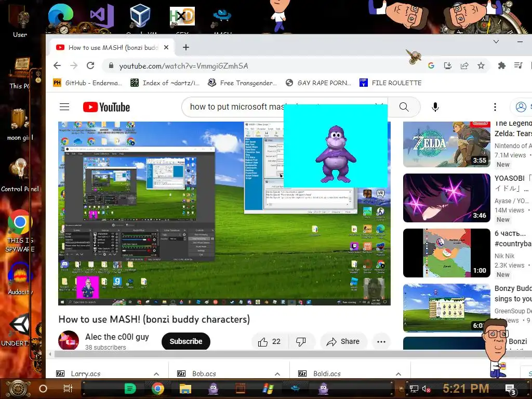Toggle the muted volume tray icon
Viewport: 532px width, 399px height.
[426, 389]
